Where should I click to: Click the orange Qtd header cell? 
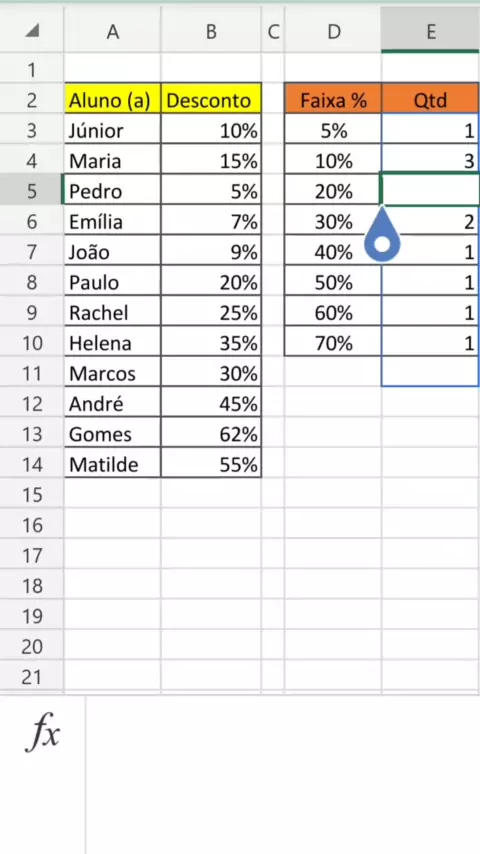click(430, 100)
